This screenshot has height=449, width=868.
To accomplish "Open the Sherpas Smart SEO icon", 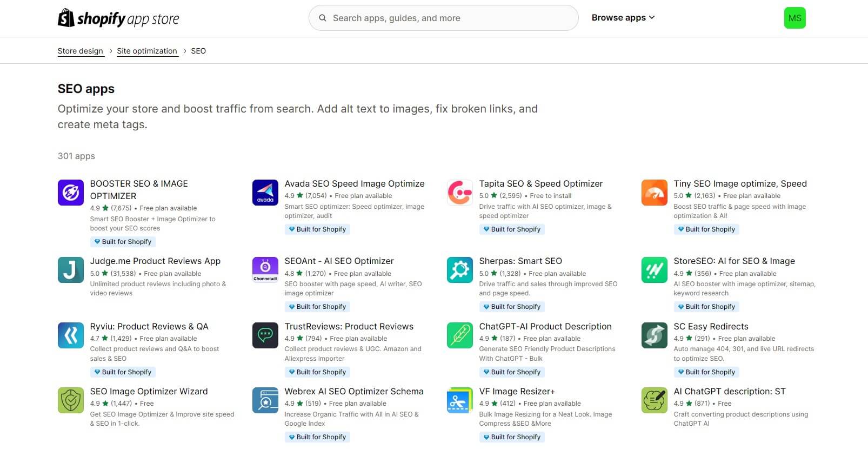I will pyautogui.click(x=460, y=270).
